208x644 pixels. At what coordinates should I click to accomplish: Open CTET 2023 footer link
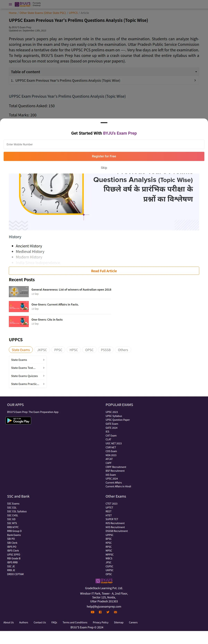111,503
